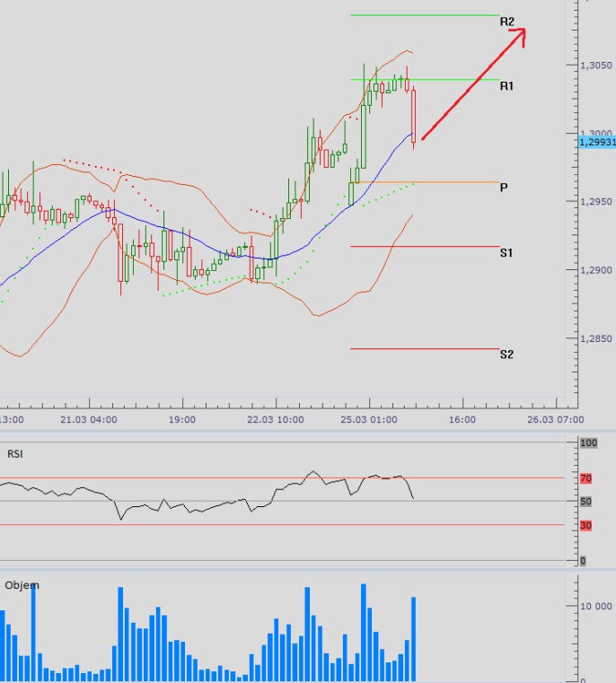Select the red S2 support line
Viewport: 616px width, 683px height.
tap(425, 348)
